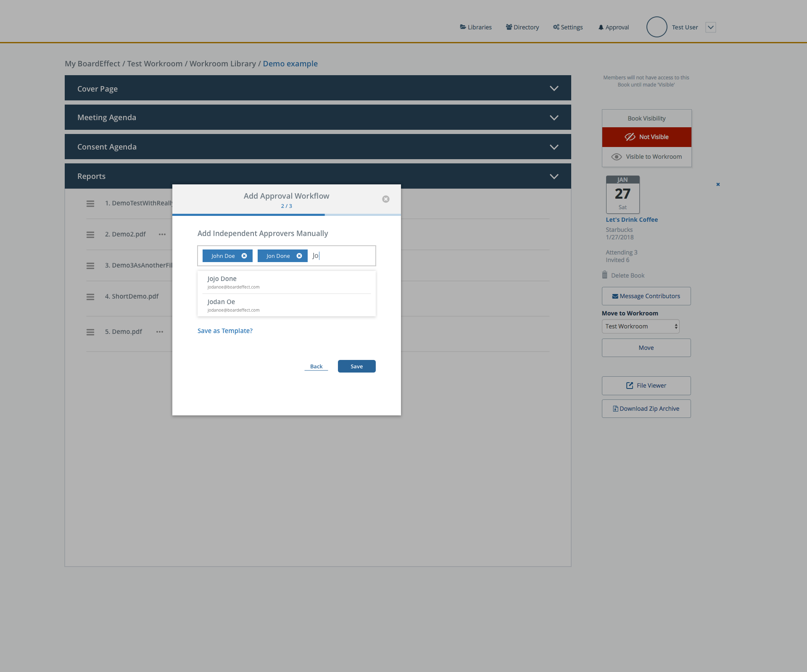807x672 pixels.
Task: Click the trash icon for Delete Book
Action: [605, 275]
